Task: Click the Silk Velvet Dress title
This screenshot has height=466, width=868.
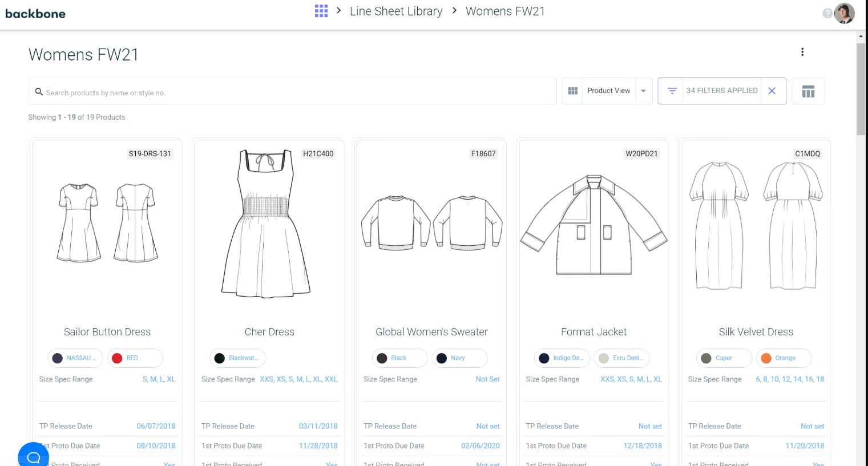Action: pos(756,332)
